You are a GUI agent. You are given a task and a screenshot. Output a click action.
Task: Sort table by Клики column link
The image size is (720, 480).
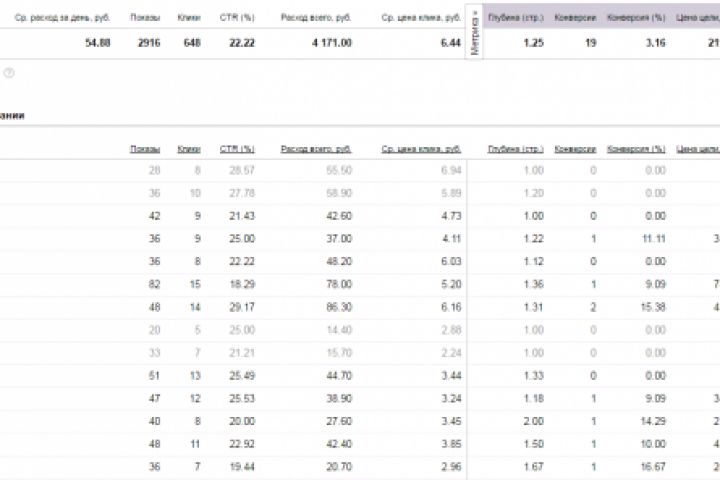click(189, 149)
